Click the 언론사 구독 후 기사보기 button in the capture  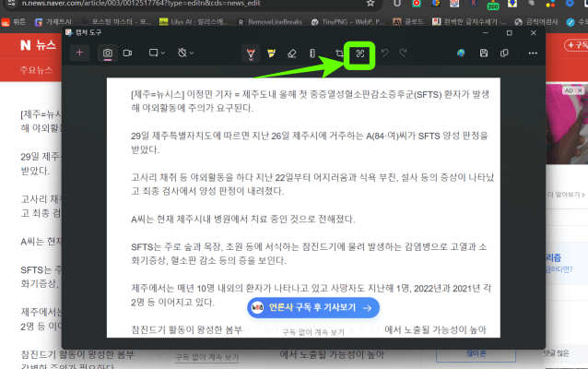click(x=313, y=307)
